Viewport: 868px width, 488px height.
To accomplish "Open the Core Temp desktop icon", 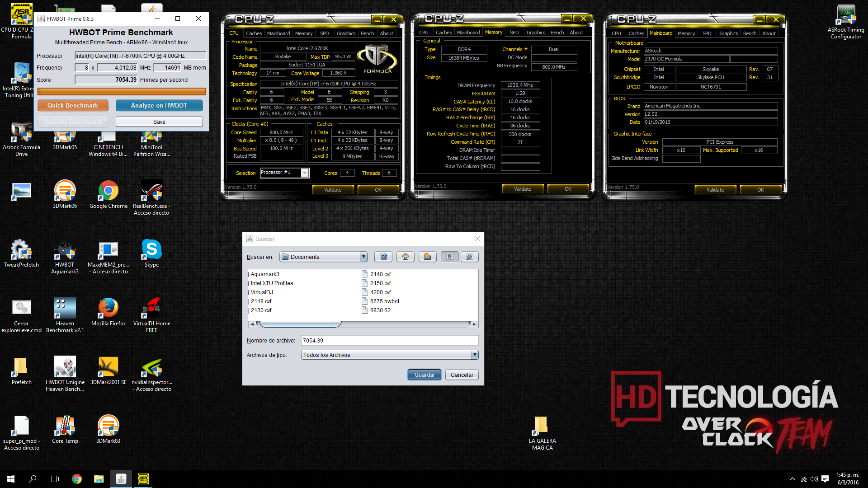I will point(65,430).
